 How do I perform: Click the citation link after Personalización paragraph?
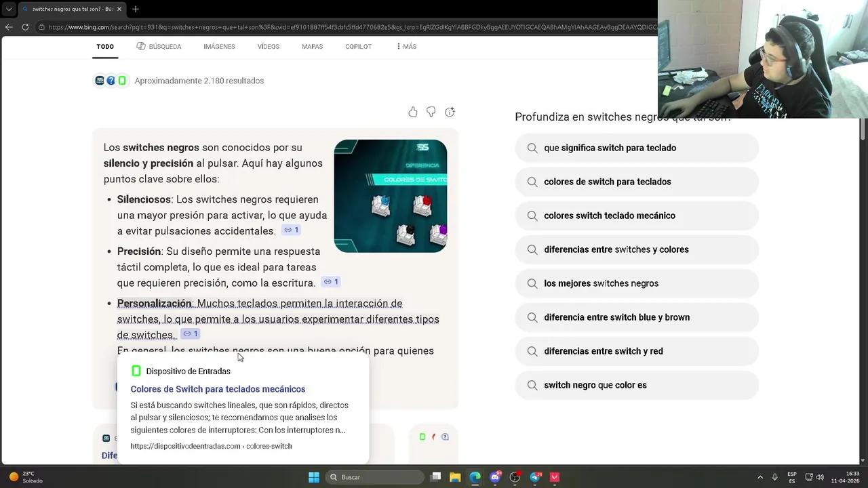point(190,333)
